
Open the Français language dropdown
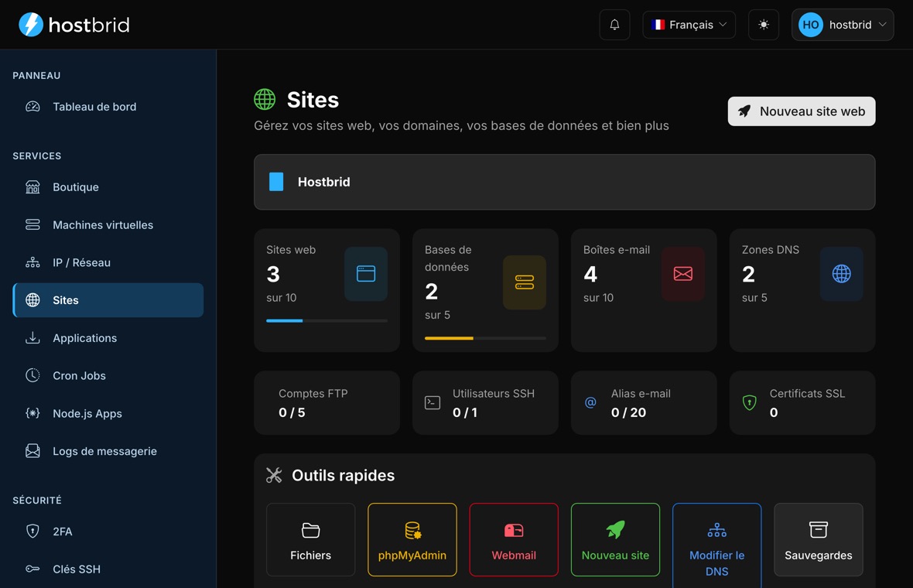pos(689,25)
